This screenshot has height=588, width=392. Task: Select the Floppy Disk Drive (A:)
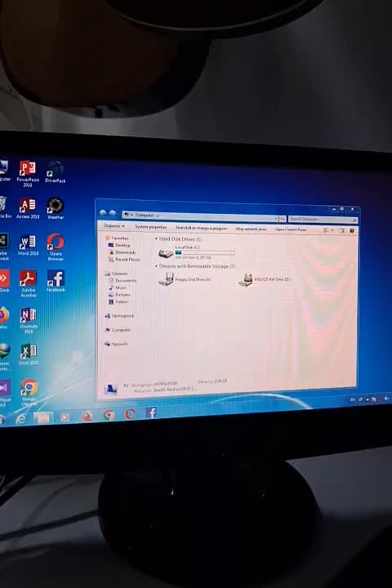tap(185, 279)
